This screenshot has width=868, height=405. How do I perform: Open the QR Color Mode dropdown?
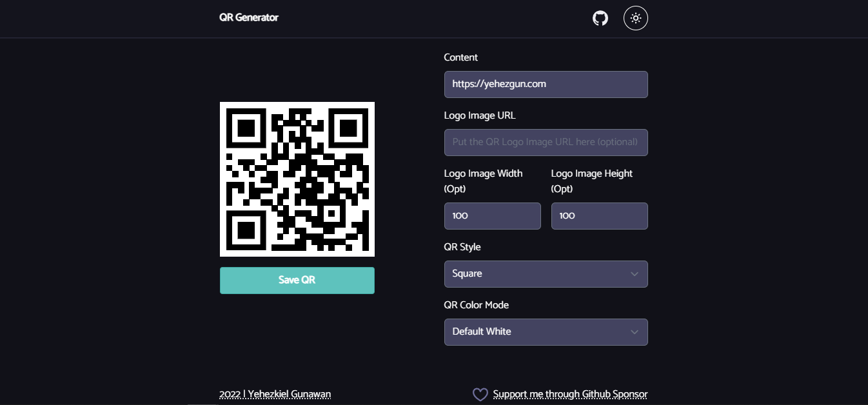[x=546, y=332]
